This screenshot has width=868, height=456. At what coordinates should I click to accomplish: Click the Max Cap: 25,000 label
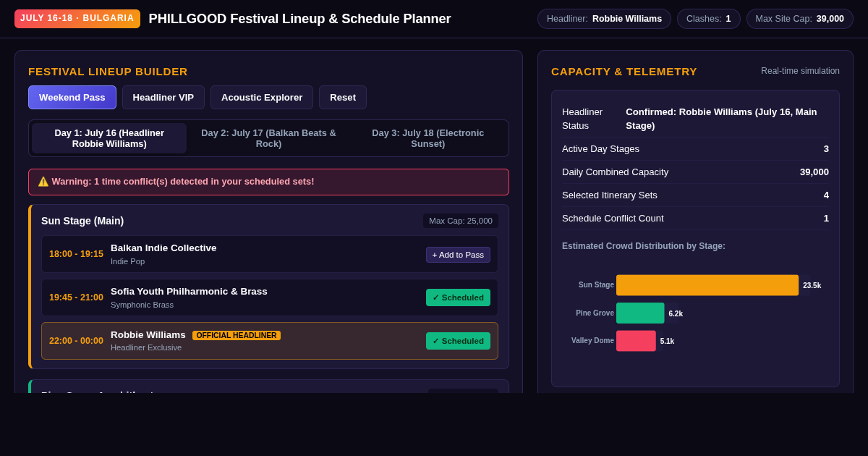[461, 221]
